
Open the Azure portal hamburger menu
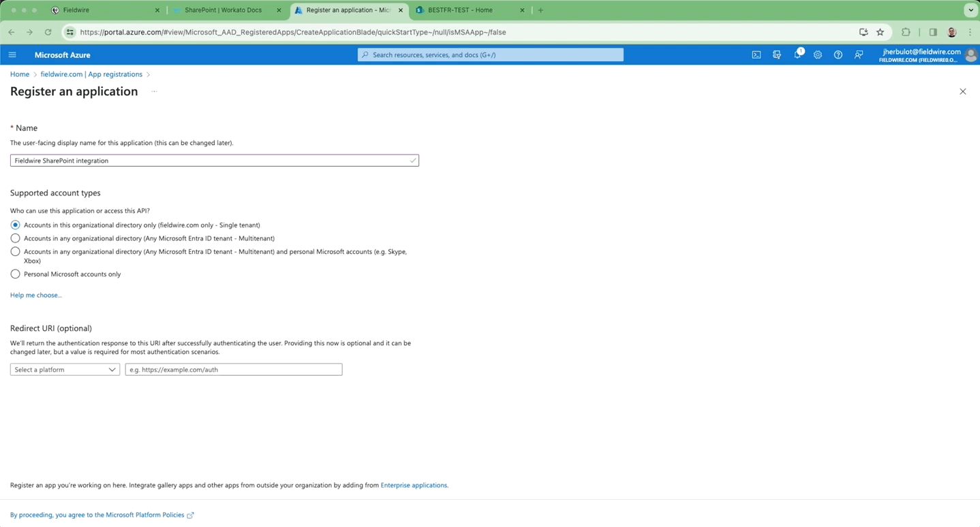[12, 54]
